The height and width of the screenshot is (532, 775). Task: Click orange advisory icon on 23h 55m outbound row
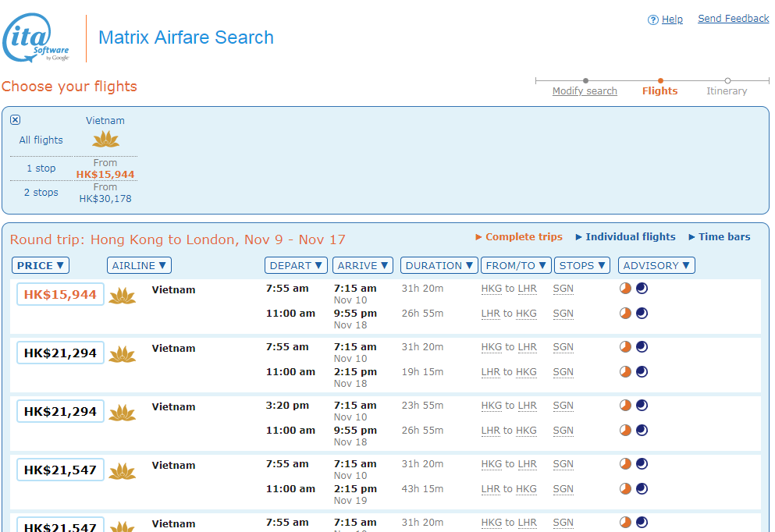pyautogui.click(x=625, y=406)
